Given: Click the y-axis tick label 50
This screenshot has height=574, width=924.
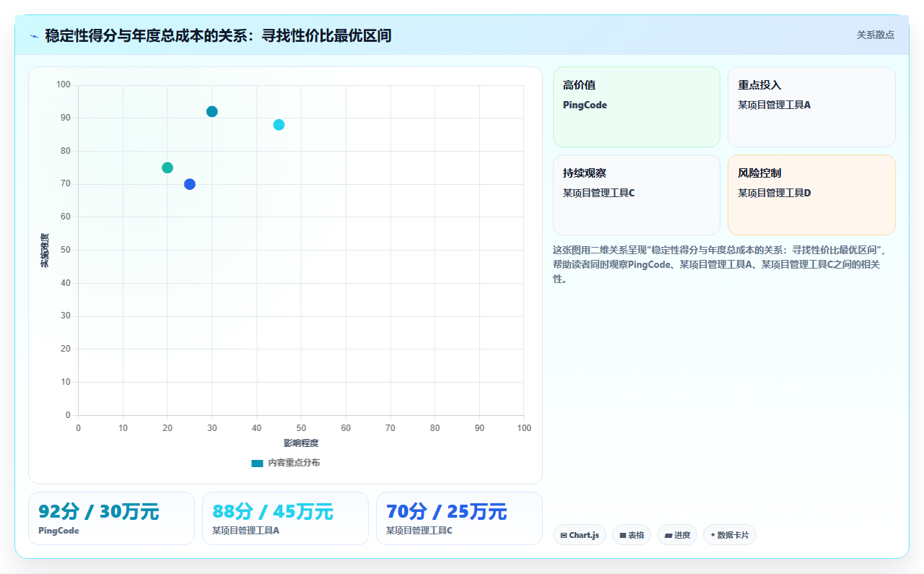Looking at the screenshot, I should (x=66, y=250).
